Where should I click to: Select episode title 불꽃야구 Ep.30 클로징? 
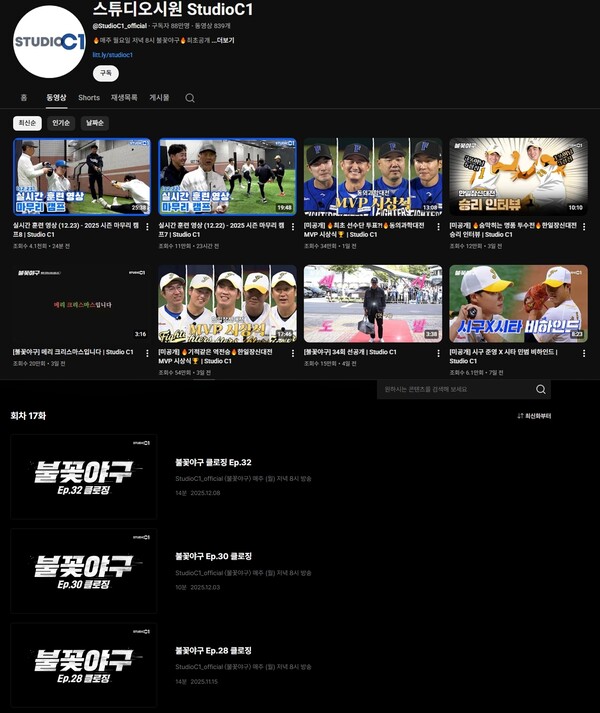click(213, 557)
